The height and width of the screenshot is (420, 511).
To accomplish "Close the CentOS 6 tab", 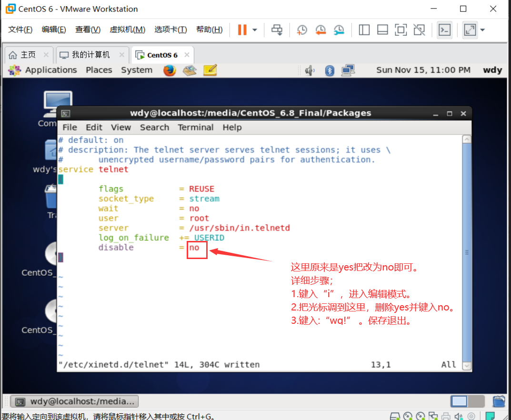I will [187, 55].
